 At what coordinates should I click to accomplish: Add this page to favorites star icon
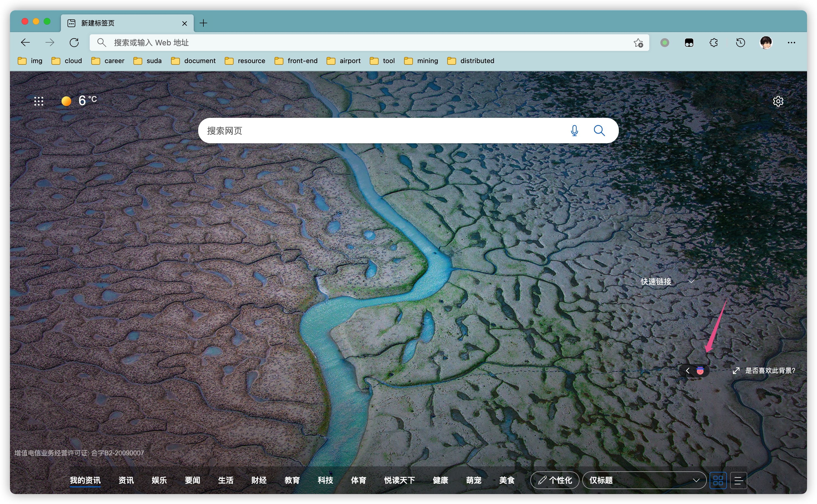pos(638,43)
